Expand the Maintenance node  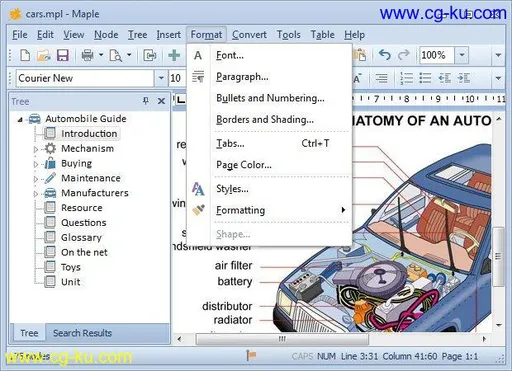(36, 179)
